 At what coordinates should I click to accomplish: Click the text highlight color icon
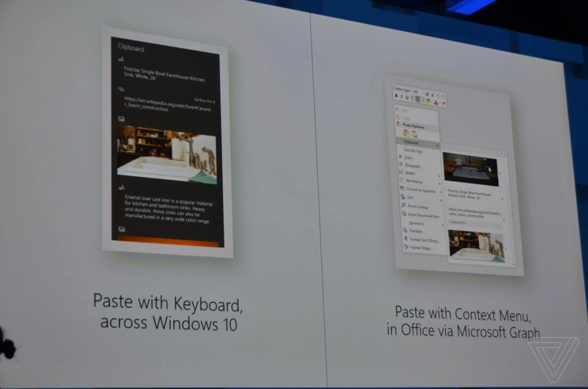428,101
